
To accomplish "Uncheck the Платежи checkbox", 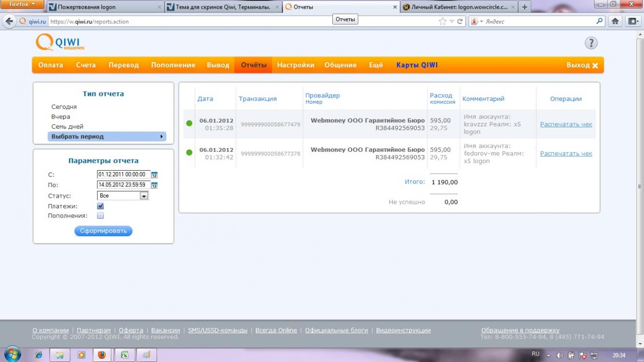I will click(x=100, y=206).
